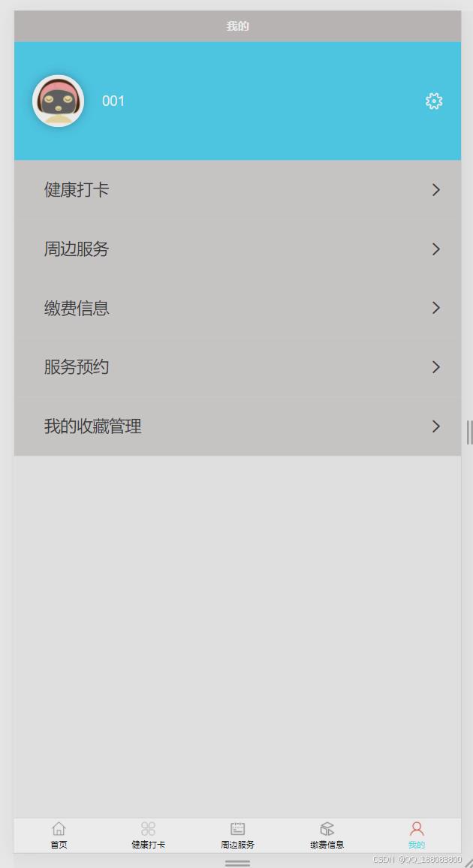Open the 我的收藏管理 menu entry

point(237,426)
